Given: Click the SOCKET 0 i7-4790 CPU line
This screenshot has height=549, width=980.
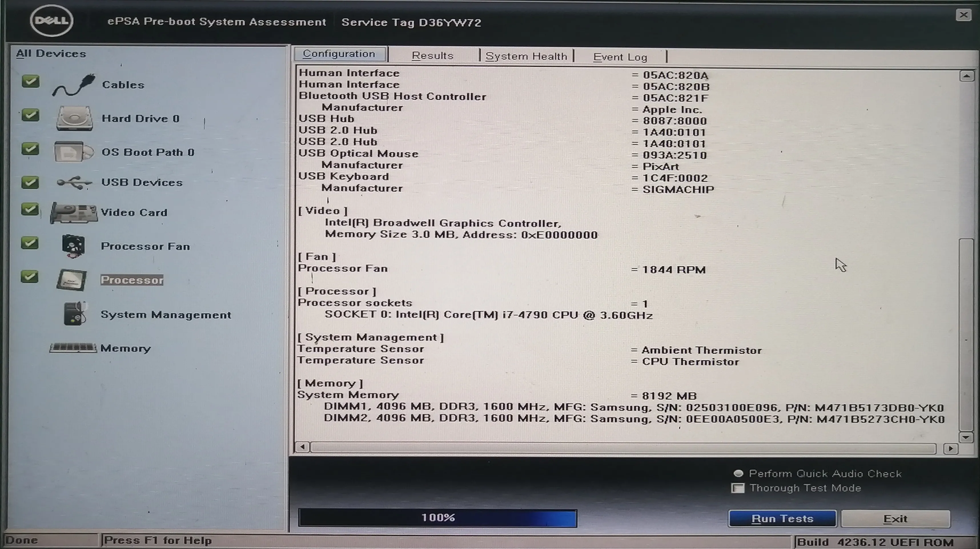Looking at the screenshot, I should pos(489,315).
